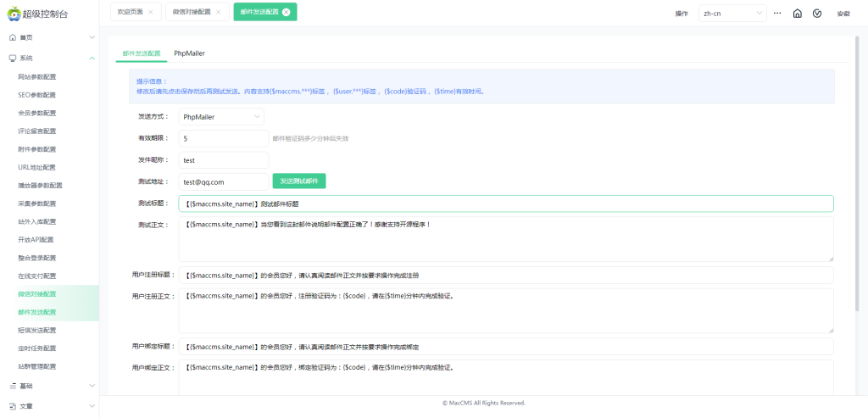Screen dimensions: 868x418
Task: Expand the 基础 sidebar section
Action: 49,386
